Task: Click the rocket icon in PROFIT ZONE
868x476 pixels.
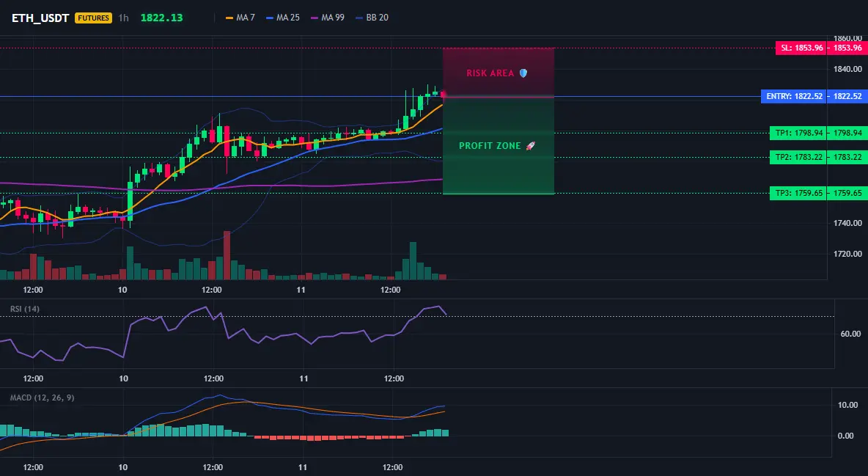Action: click(x=530, y=146)
